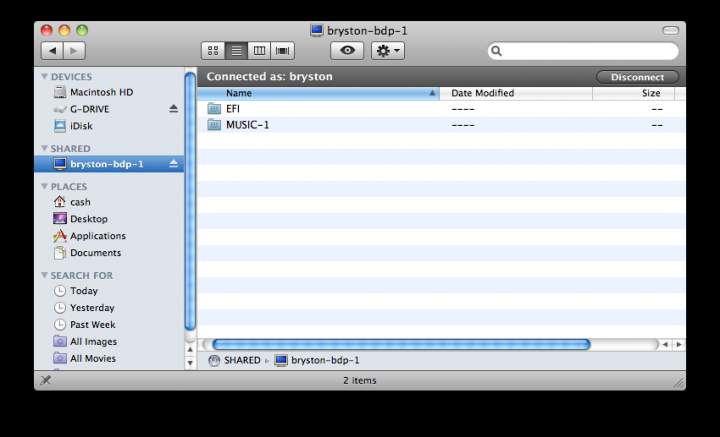Screen dimensions: 720x437
Task: Show files from Yesterday
Action: click(x=109, y=308)
